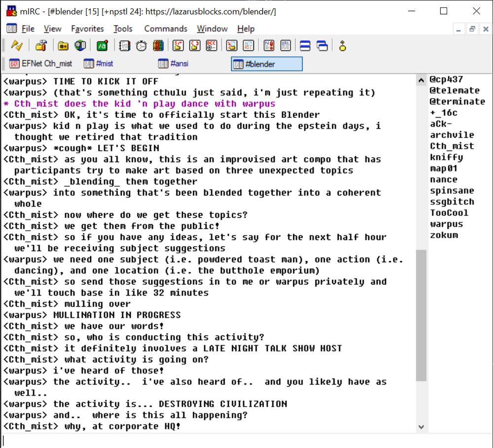This screenshot has width=493, height=448.
Task: Click the 'why, at corporate HQ!' message
Action: (x=92, y=426)
